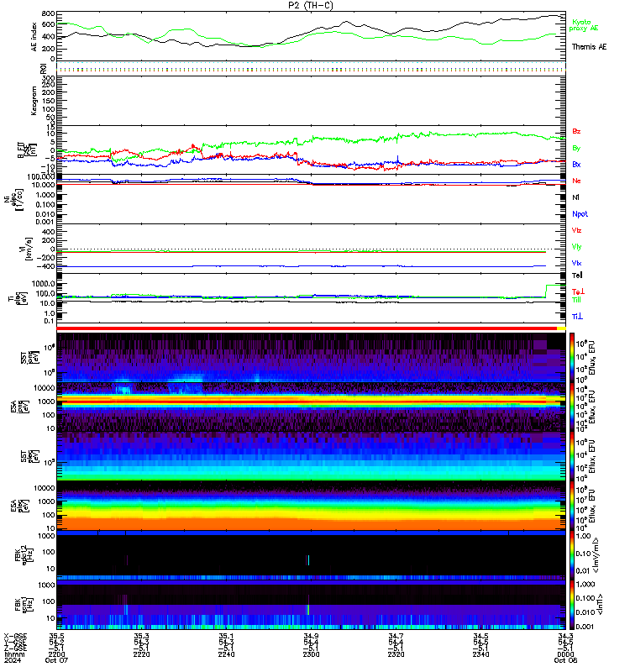Click the 2340 time tick label
Screen dimensions: 630x672
480,654
